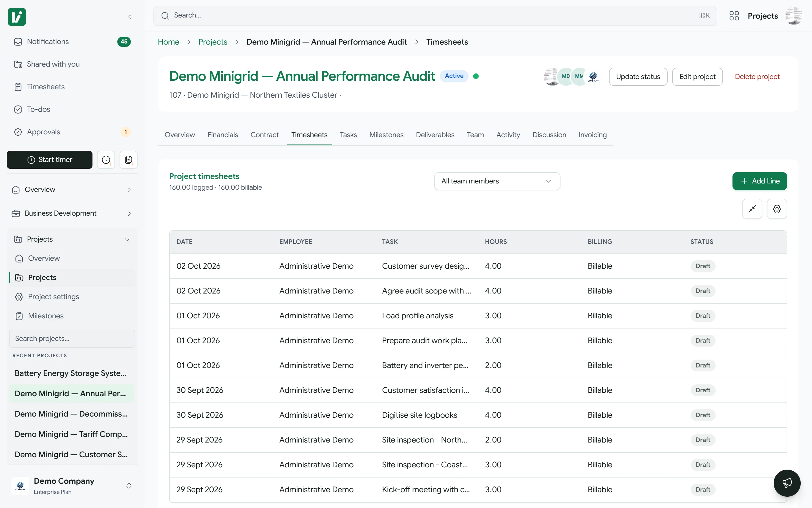Click the manual time entry clock icon
This screenshot has width=812, height=508.
[106, 159]
